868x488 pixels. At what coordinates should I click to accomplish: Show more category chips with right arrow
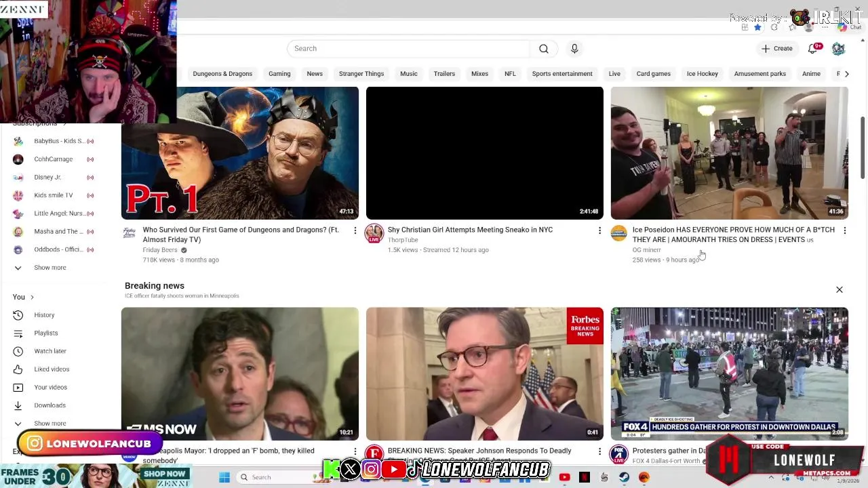click(x=846, y=74)
